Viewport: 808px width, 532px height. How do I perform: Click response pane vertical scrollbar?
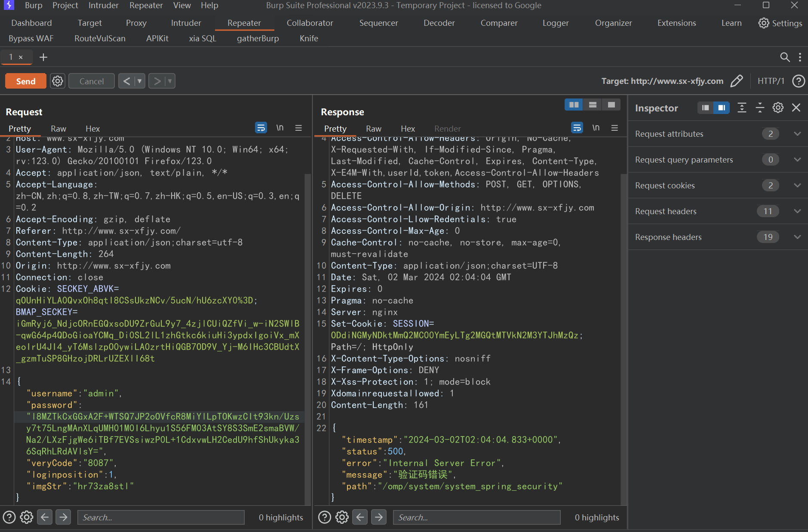pos(624,339)
